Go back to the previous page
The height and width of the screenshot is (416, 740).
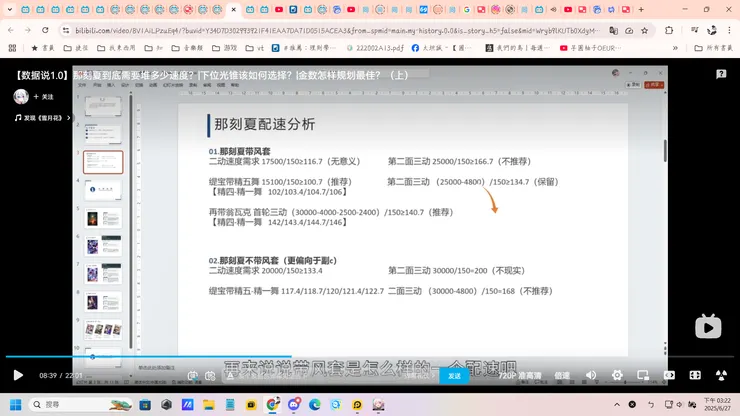11,30
